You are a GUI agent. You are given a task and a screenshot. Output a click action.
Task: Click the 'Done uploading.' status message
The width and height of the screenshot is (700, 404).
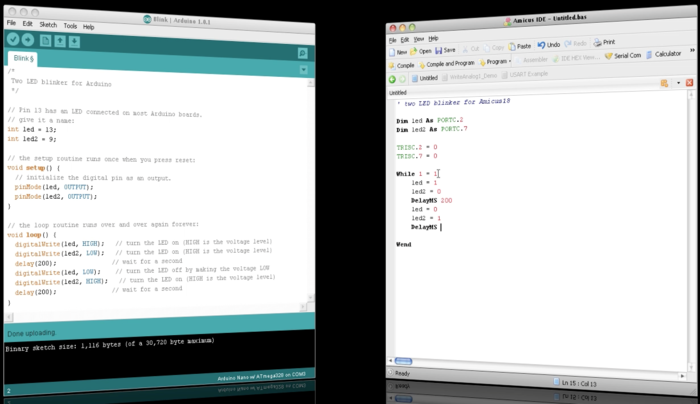tap(31, 333)
